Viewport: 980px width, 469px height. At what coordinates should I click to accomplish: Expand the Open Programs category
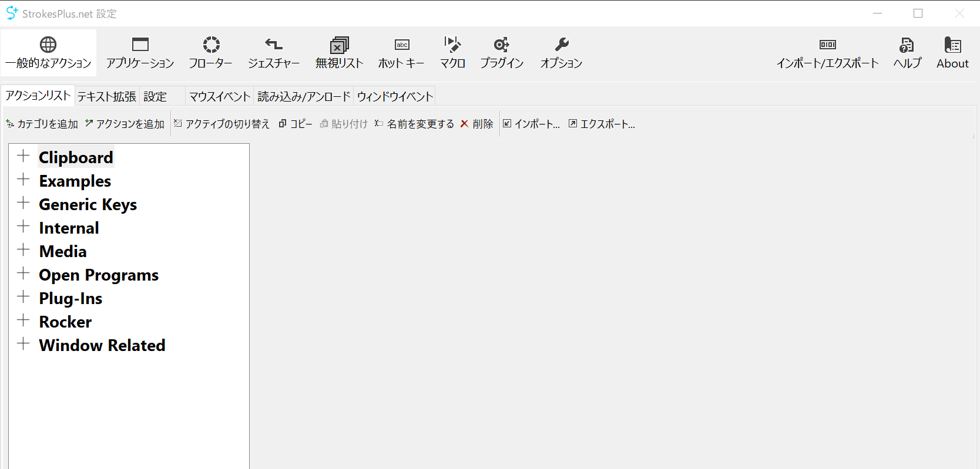pyautogui.click(x=24, y=274)
